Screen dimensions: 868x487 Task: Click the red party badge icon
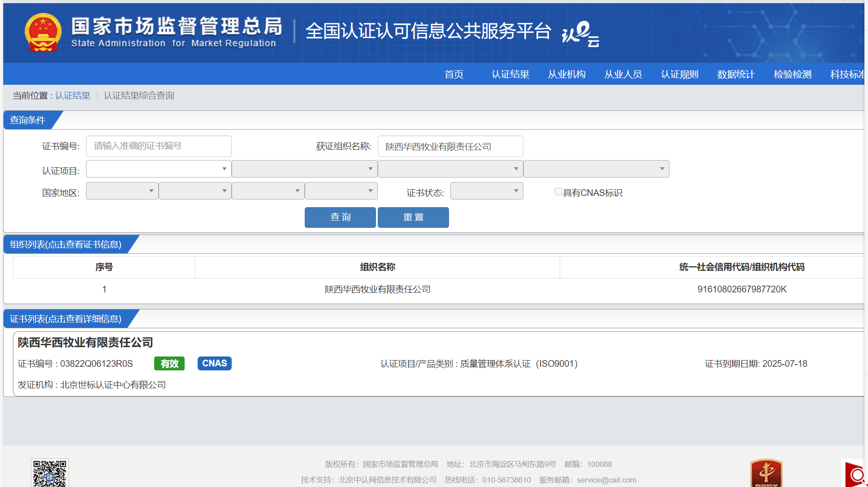[x=766, y=473]
